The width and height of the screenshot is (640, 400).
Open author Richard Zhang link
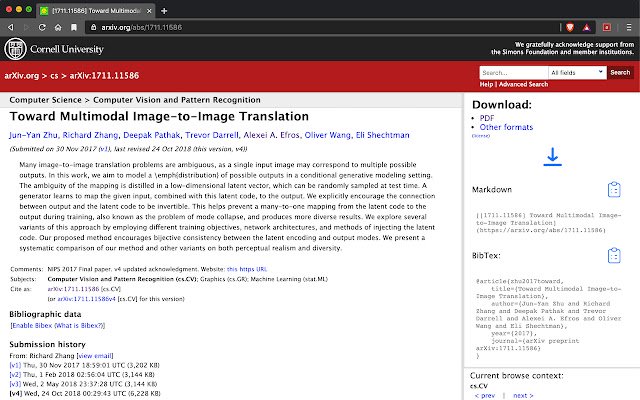pyautogui.click(x=90, y=135)
